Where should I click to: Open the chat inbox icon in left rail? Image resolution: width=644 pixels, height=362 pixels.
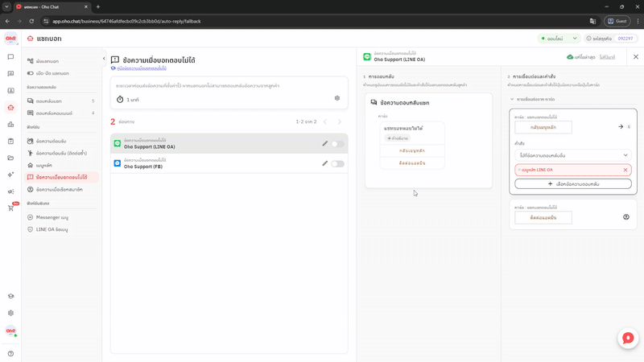tap(10, 57)
